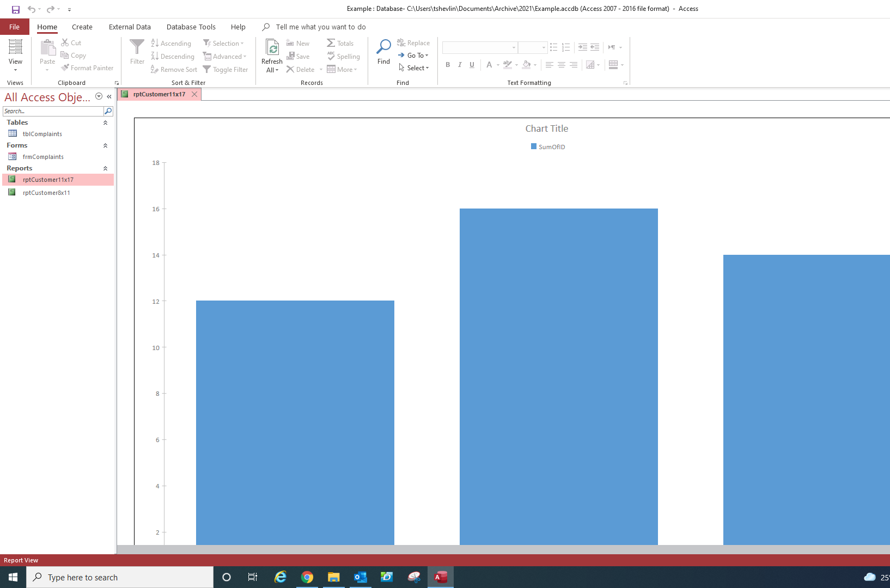Click Toggle Filter
This screenshot has height=588, width=890.
pos(225,69)
